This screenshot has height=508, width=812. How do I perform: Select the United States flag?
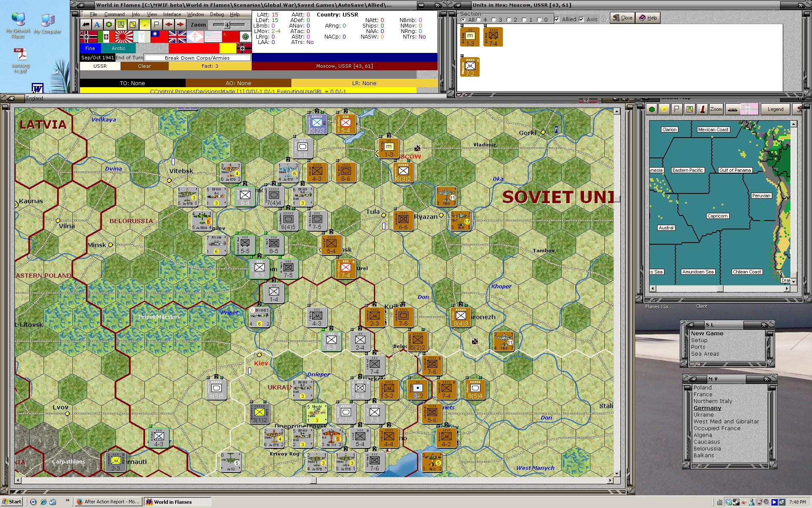213,37
